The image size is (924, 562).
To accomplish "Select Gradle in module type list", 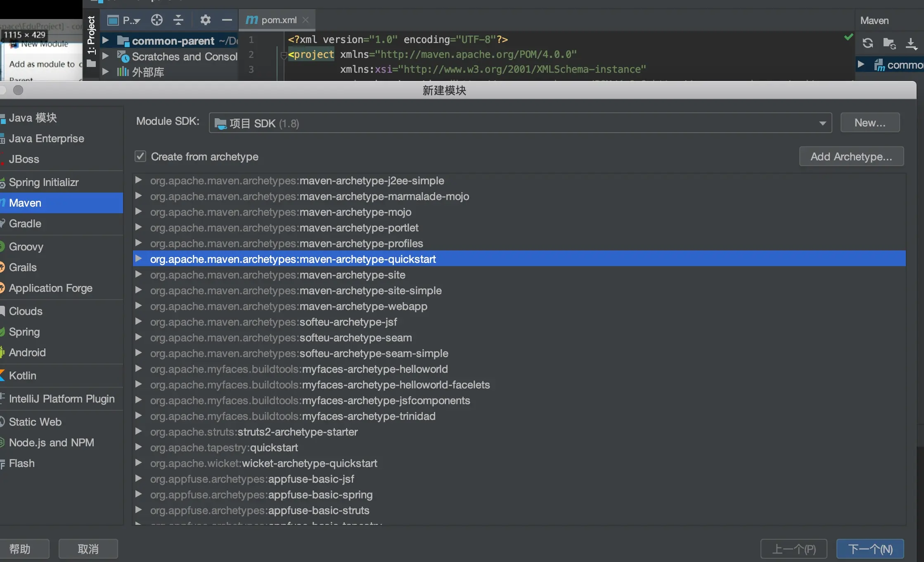I will [25, 224].
